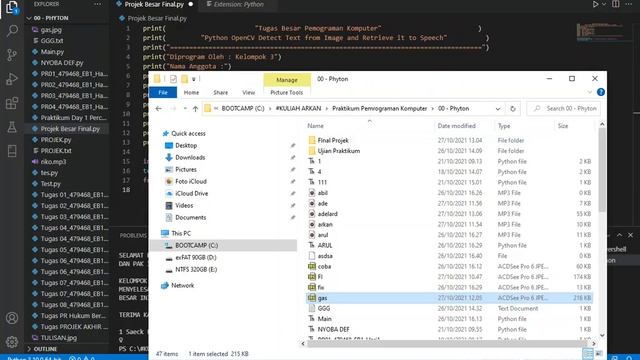Switch to large icons view layout
Viewport: 640px width, 360px height.
pos(599,353)
